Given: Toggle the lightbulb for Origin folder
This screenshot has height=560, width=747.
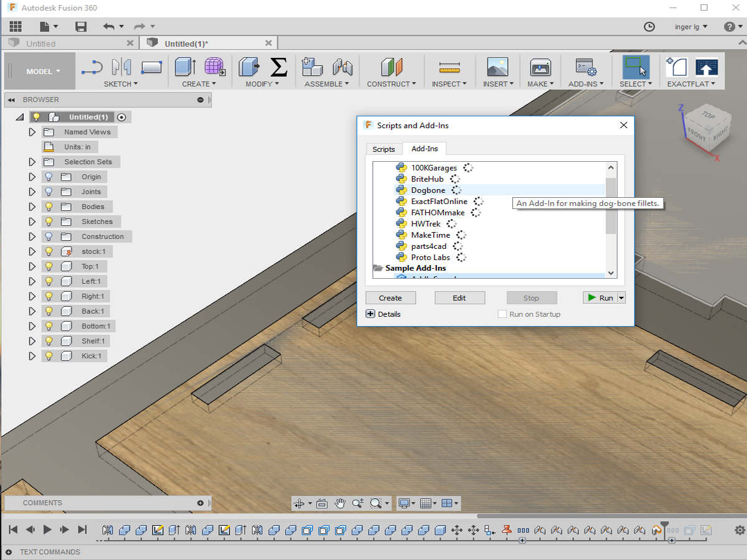Looking at the screenshot, I should [x=49, y=177].
